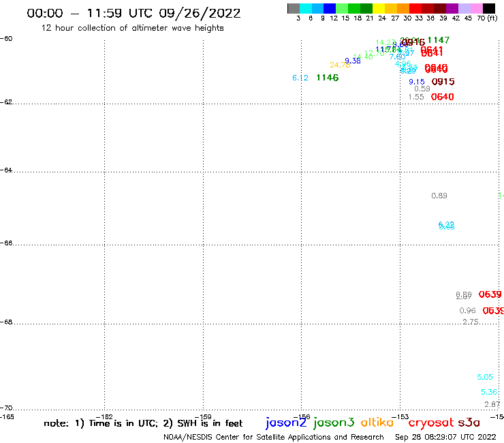Click the gray wave height '2.87'

pyautogui.click(x=492, y=404)
